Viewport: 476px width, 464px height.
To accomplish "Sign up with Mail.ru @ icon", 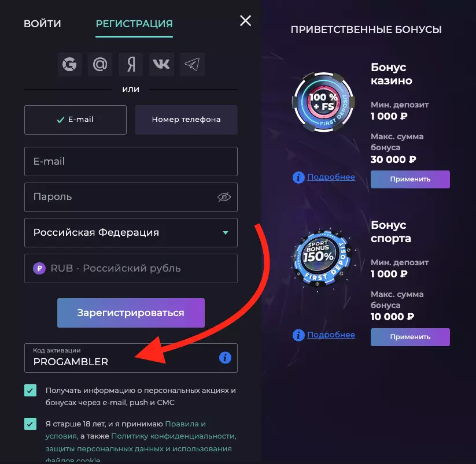I will pyautogui.click(x=100, y=65).
